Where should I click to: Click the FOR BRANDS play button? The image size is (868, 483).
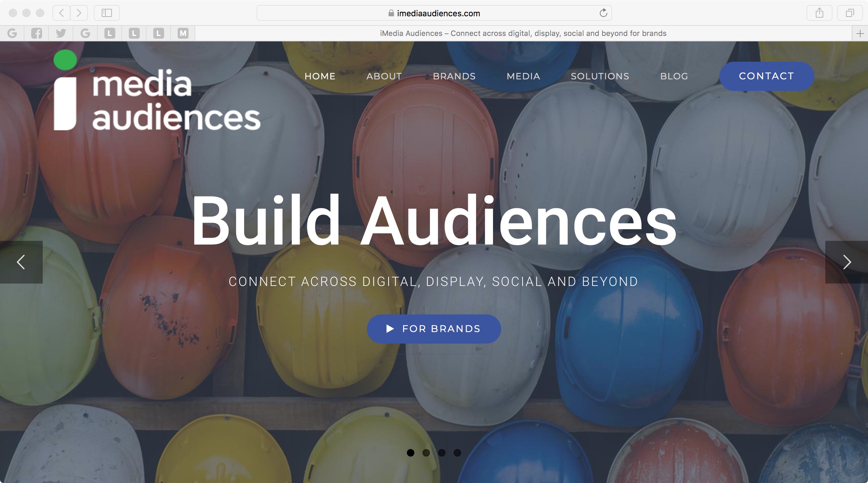click(434, 329)
